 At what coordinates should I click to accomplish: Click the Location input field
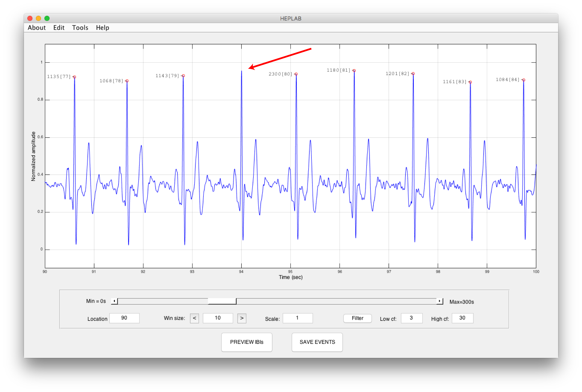point(124,318)
